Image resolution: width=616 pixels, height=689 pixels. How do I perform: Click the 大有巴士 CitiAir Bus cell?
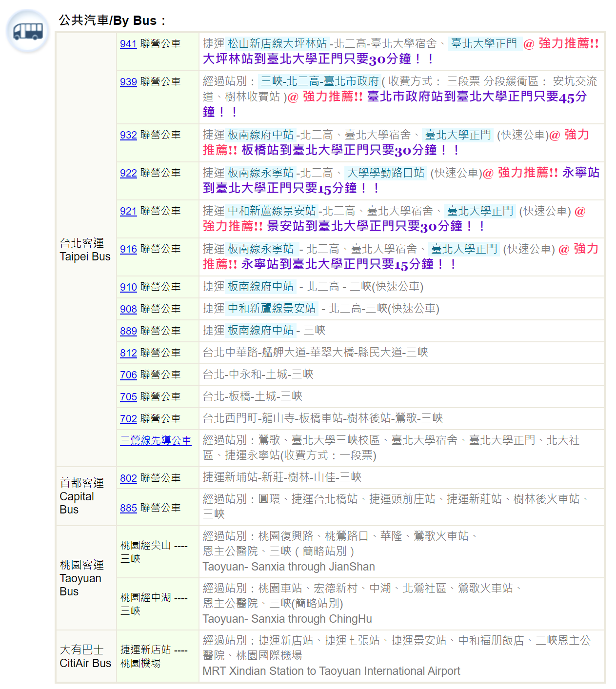coord(86,656)
